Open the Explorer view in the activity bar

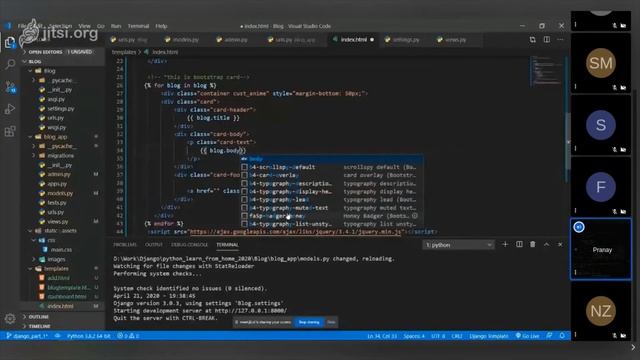click(x=10, y=42)
